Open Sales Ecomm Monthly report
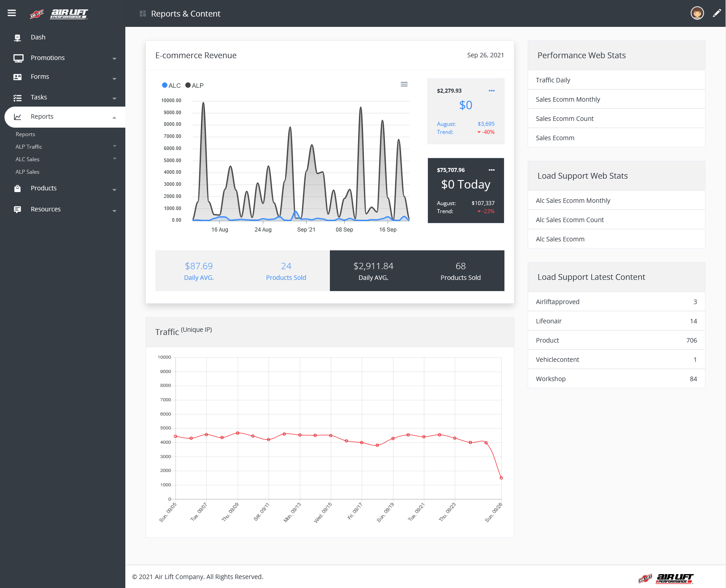The image size is (726, 588). point(616,99)
